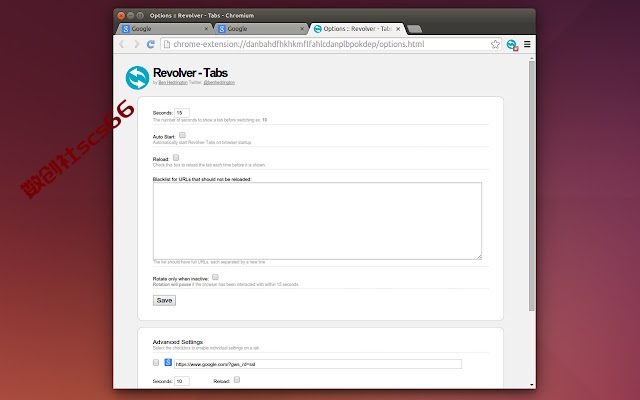
Task: Switch to the first Google tab
Action: pyautogui.click(x=165, y=29)
